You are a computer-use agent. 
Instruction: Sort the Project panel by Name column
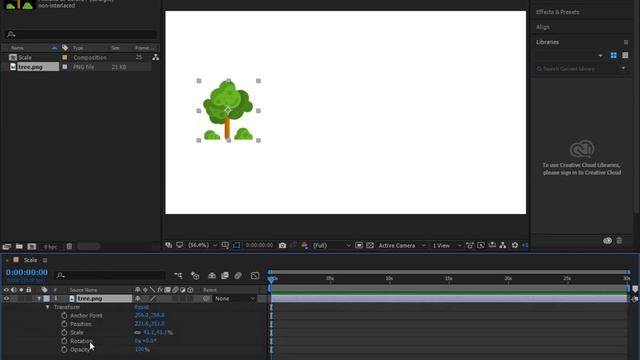pos(17,48)
